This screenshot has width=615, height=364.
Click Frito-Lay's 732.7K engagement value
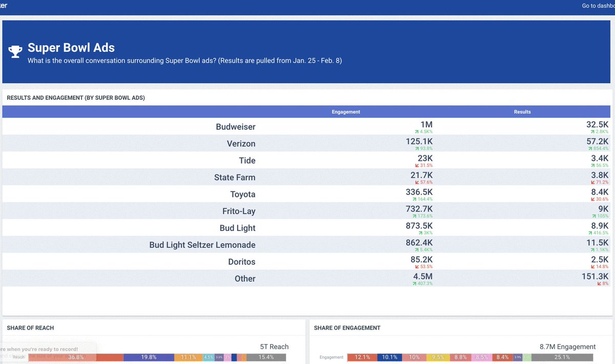419,209
